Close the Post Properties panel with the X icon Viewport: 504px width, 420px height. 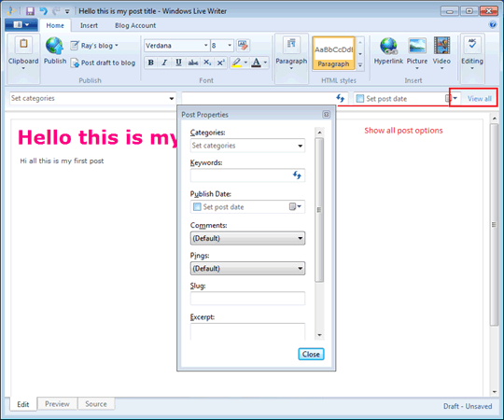pos(326,115)
